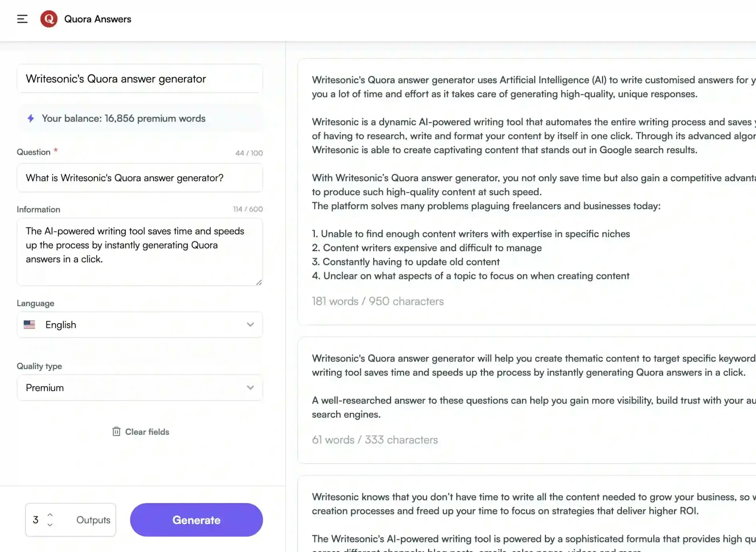Click the increment arrow on Outputs stepper
Screen dimensions: 756x552
coord(50,514)
